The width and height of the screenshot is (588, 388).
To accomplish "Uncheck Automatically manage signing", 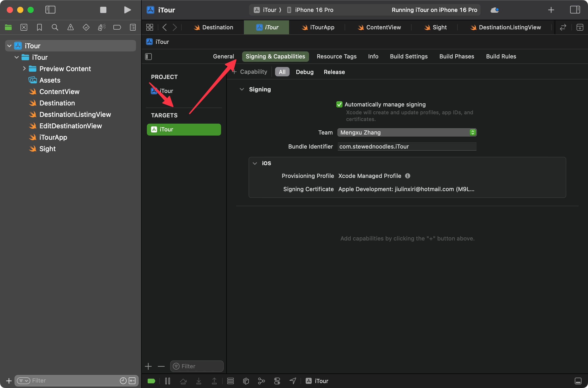I will (x=339, y=104).
